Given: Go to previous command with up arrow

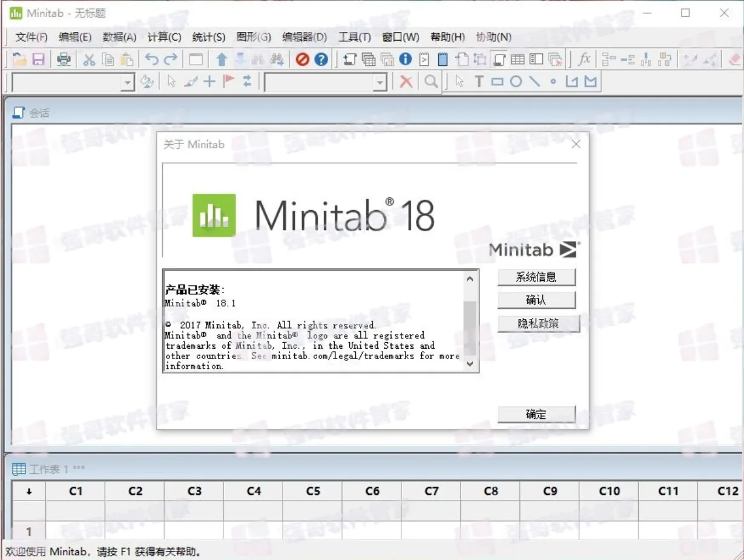Looking at the screenshot, I should 222,59.
